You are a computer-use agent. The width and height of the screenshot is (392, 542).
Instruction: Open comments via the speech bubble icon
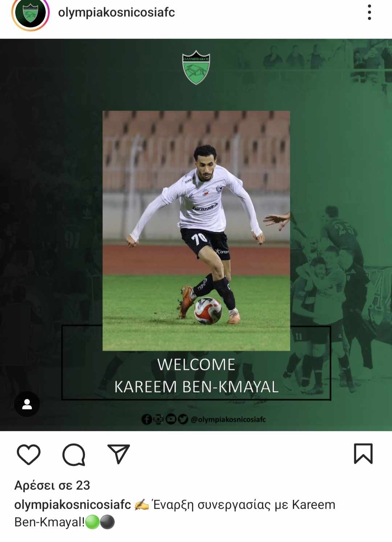(x=74, y=454)
